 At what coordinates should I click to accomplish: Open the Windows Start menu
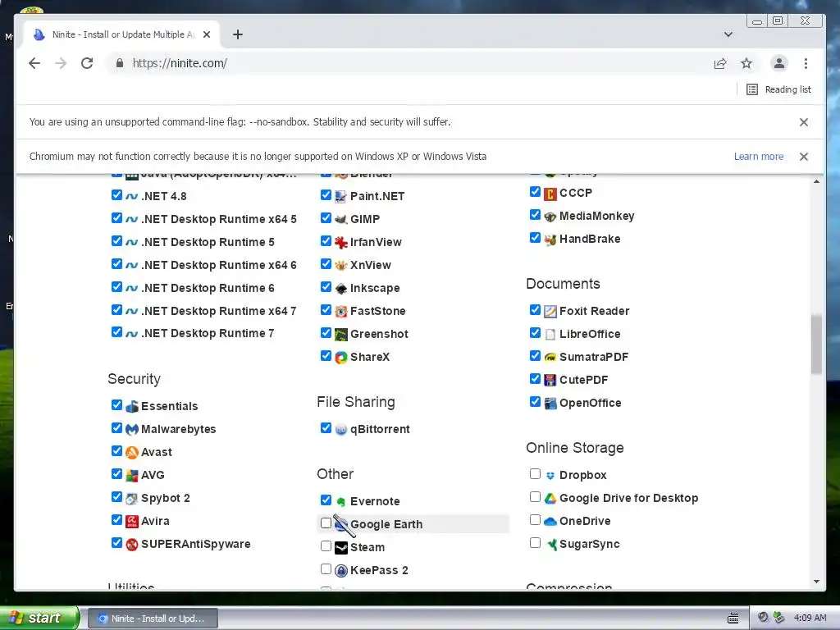coord(39,618)
